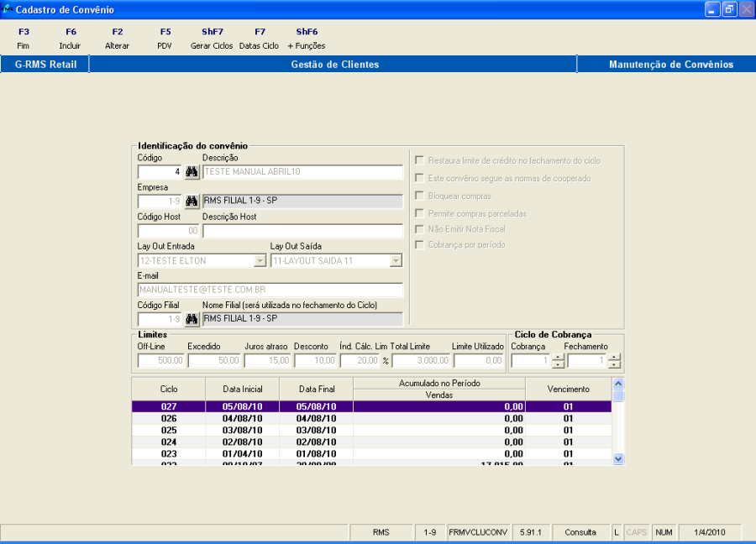Select cycle row 026
Screen dimensions: 756x544
372,418
